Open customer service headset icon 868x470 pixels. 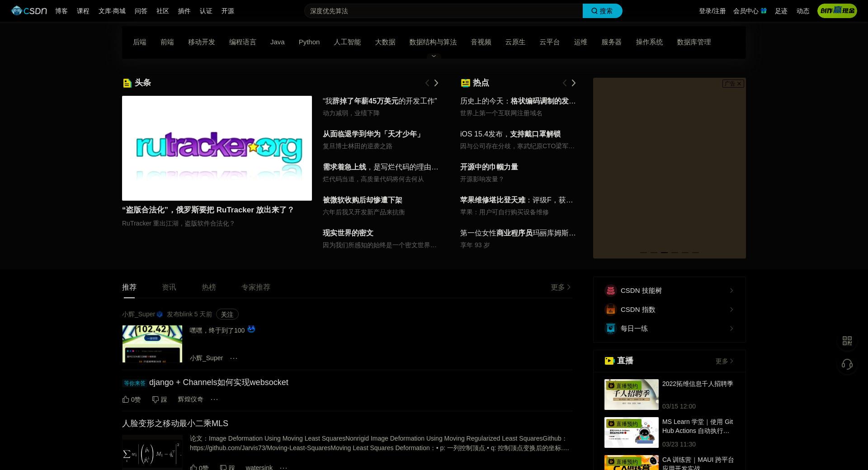click(x=847, y=364)
